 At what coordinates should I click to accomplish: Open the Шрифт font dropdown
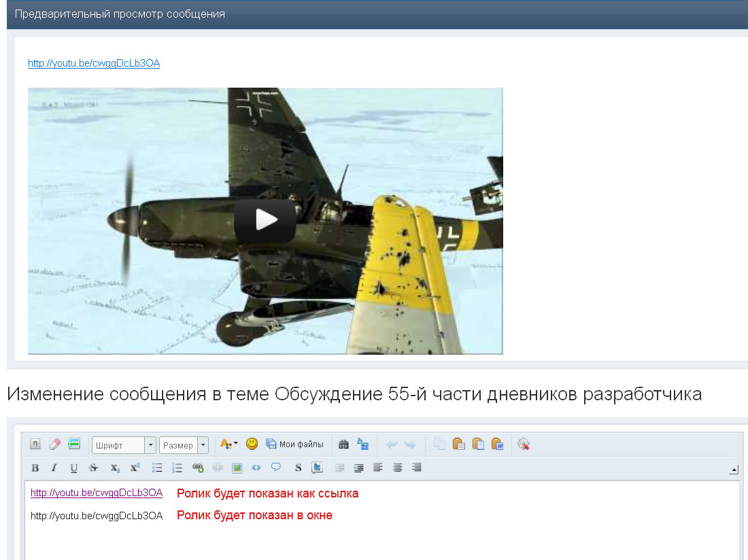pos(124,445)
